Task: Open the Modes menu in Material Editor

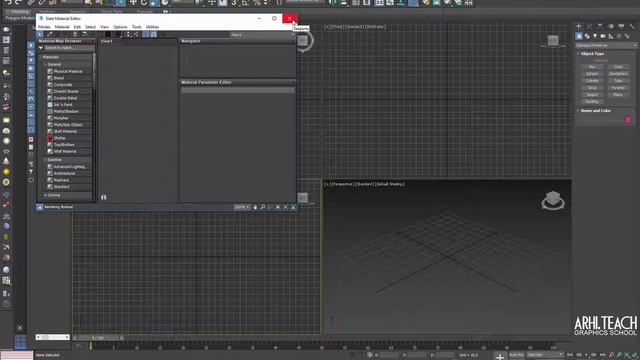Action: point(44,27)
